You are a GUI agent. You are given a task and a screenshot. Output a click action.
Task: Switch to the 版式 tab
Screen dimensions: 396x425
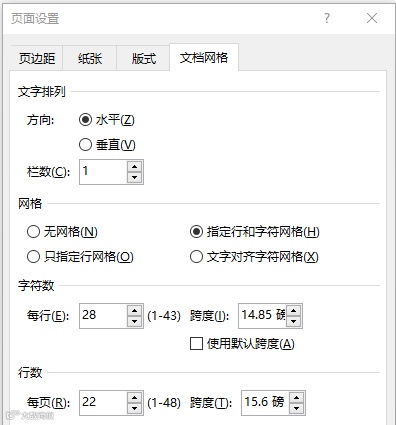click(143, 58)
